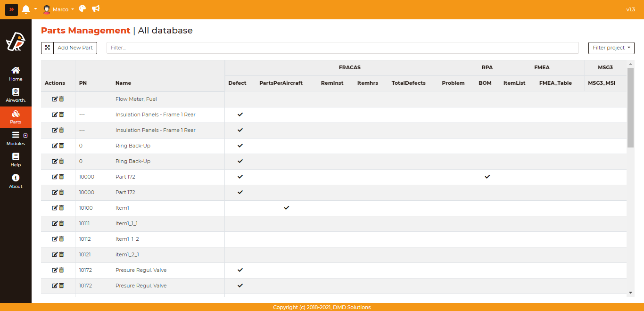
Task: Open the Filter project dropdown
Action: (611, 48)
